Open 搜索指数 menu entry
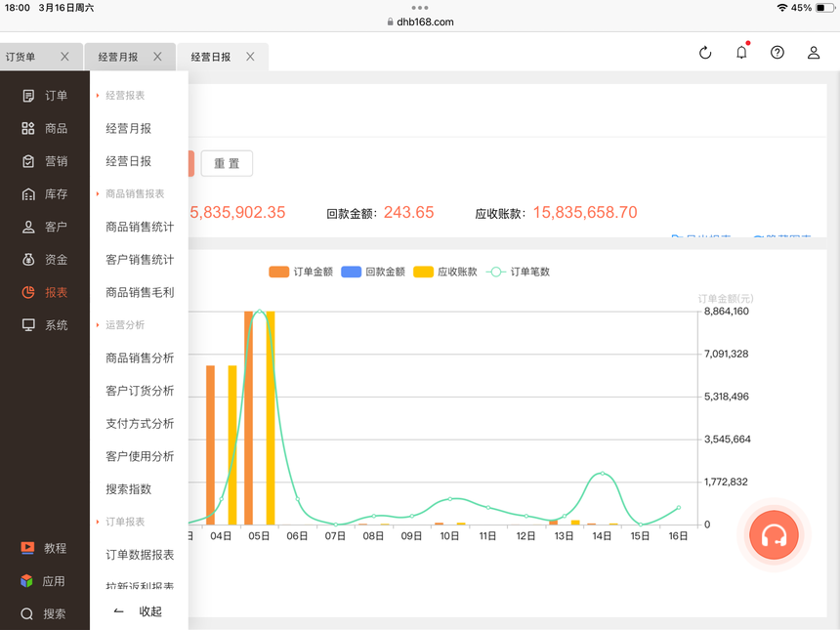 (129, 489)
